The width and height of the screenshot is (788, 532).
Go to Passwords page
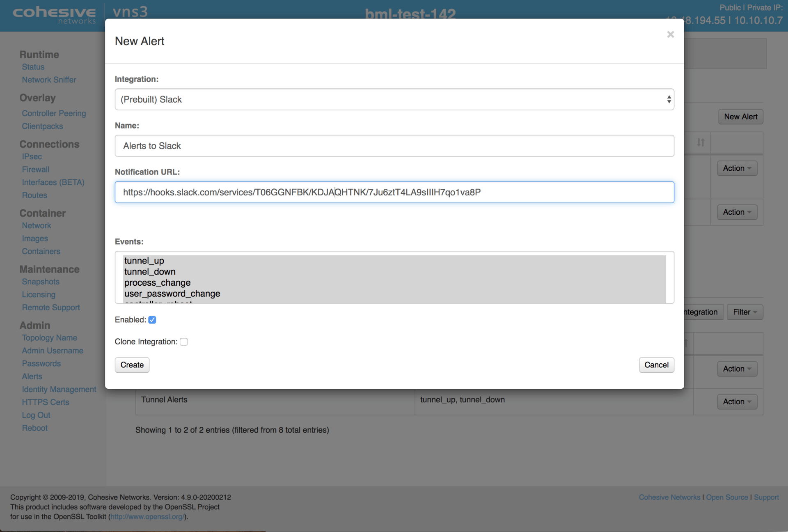tap(41, 364)
